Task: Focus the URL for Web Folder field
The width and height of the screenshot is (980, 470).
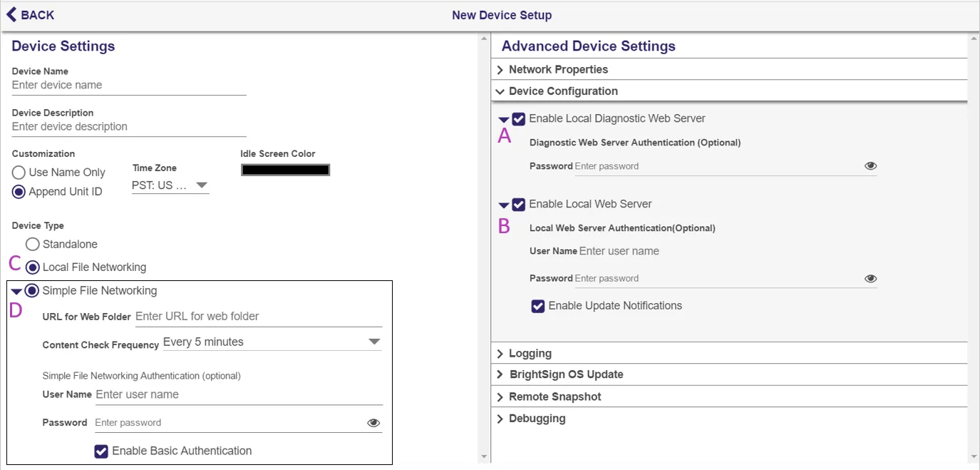Action: click(x=259, y=317)
